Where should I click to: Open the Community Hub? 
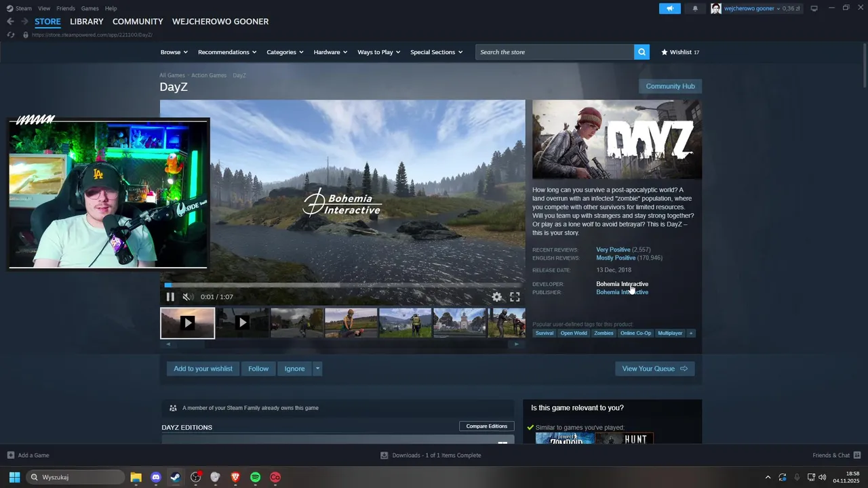(x=670, y=86)
